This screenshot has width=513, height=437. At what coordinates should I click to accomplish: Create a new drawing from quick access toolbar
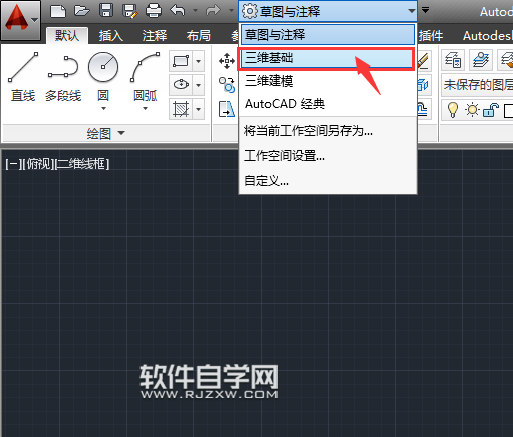pyautogui.click(x=58, y=11)
